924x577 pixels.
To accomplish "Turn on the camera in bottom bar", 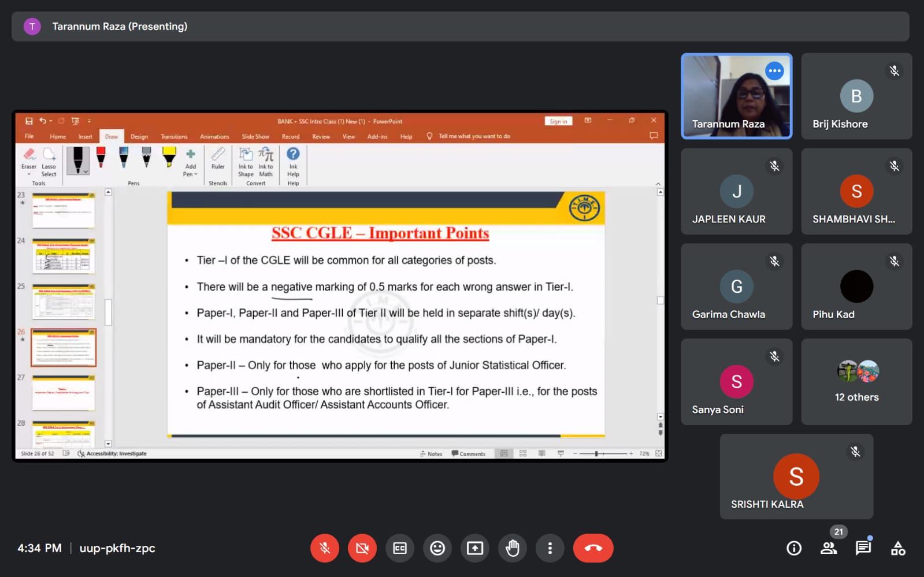I will (362, 548).
